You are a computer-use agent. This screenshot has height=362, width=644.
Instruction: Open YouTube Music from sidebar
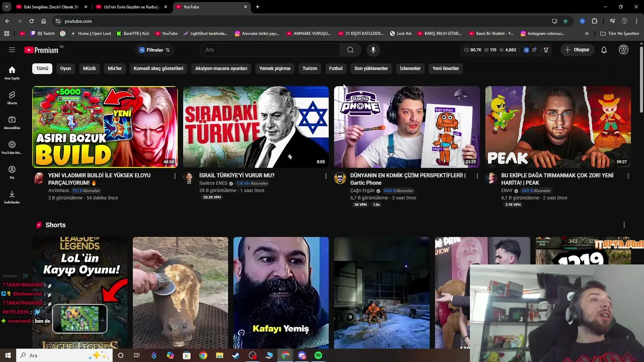12,147
